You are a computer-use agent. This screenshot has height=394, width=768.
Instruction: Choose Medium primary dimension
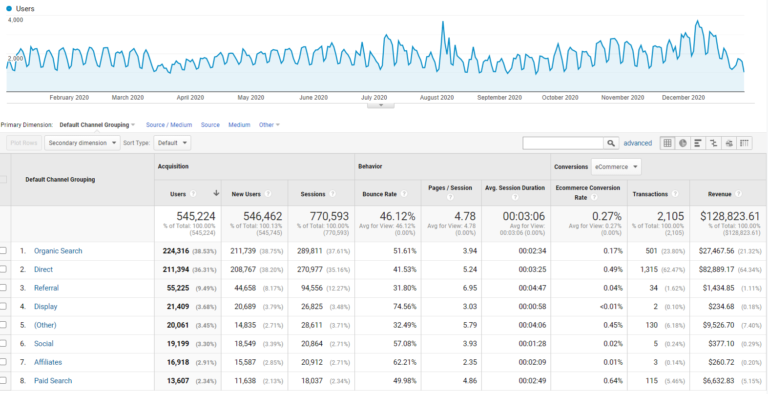239,125
